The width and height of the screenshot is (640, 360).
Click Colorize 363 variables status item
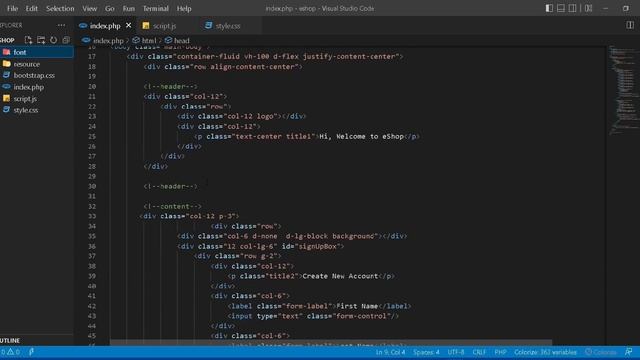coord(545,352)
